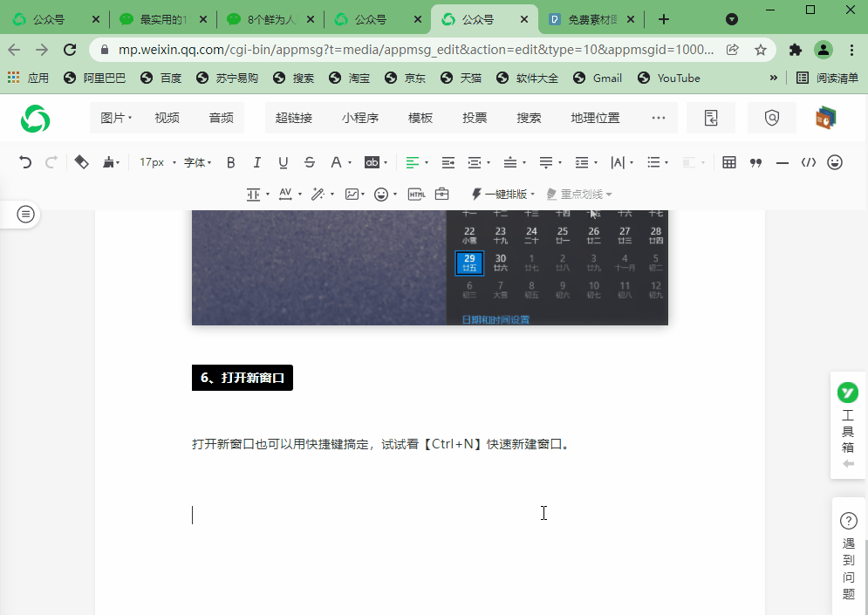The width and height of the screenshot is (868, 615).
Task: Open the 字体 font family dropdown
Action: click(x=194, y=162)
